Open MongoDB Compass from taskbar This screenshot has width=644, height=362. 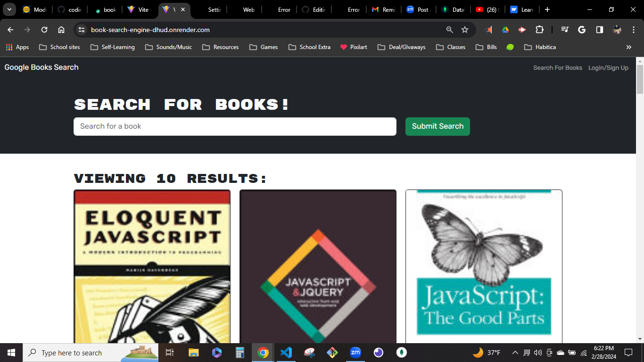[402, 353]
